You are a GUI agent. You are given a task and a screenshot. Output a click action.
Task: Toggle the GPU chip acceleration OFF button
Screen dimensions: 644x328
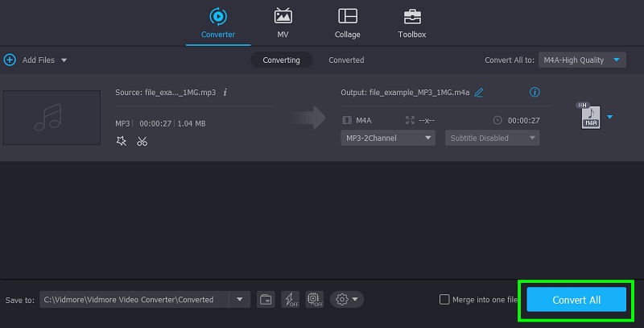coord(315,299)
